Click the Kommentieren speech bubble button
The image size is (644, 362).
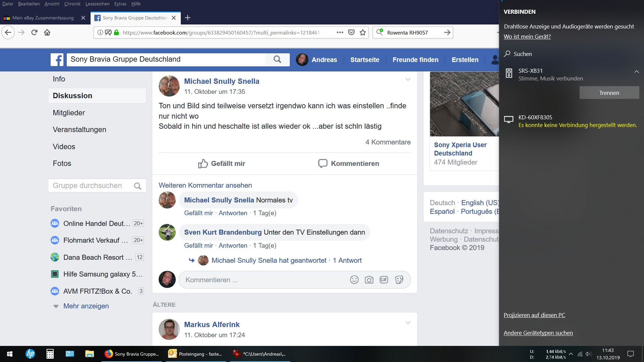[x=348, y=164]
